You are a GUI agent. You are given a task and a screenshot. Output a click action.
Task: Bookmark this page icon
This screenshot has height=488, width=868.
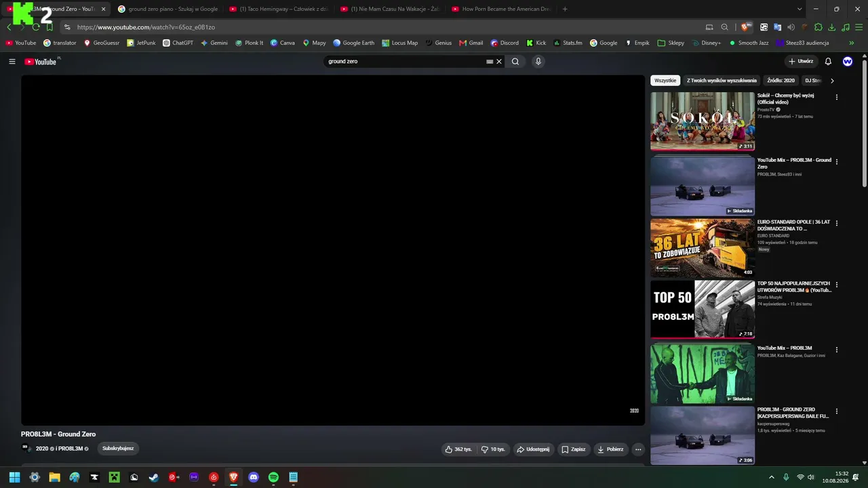[50, 27]
